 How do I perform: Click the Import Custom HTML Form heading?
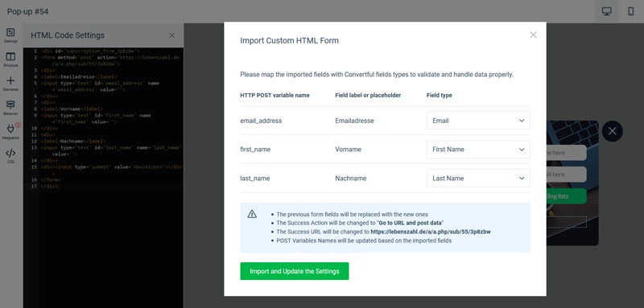coord(289,40)
